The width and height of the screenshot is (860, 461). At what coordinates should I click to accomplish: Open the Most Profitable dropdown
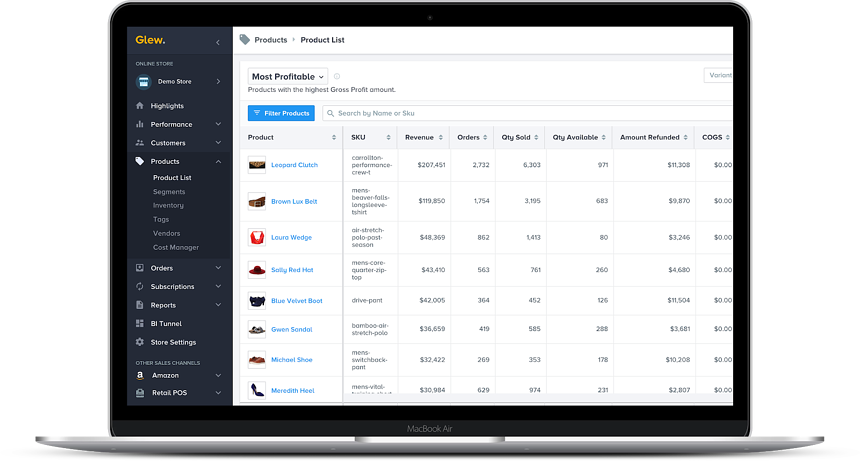click(x=288, y=77)
